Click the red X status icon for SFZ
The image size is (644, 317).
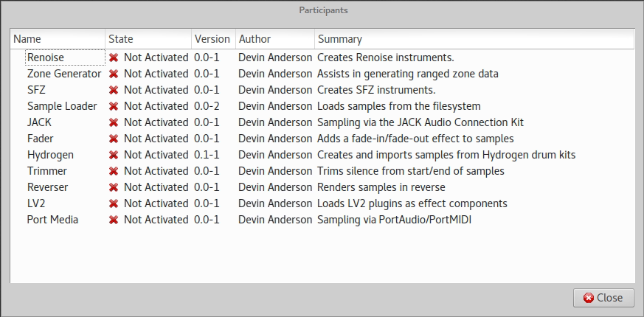click(x=114, y=90)
